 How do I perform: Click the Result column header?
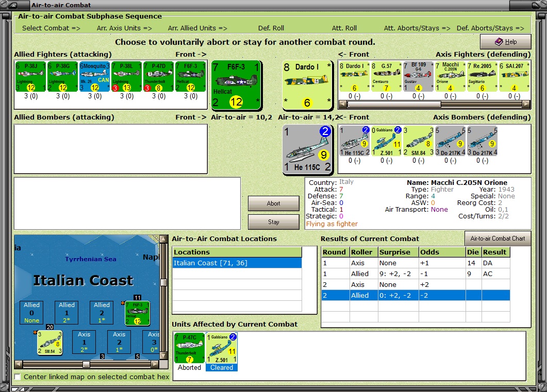point(496,252)
